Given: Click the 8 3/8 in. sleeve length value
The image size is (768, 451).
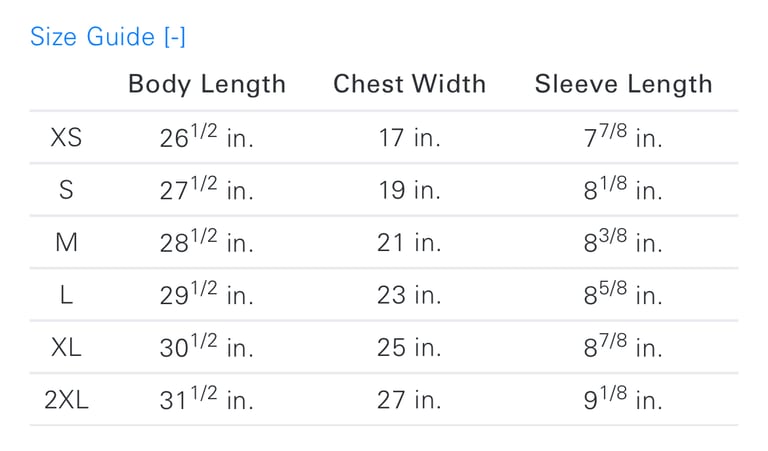Looking at the screenshot, I should (623, 243).
